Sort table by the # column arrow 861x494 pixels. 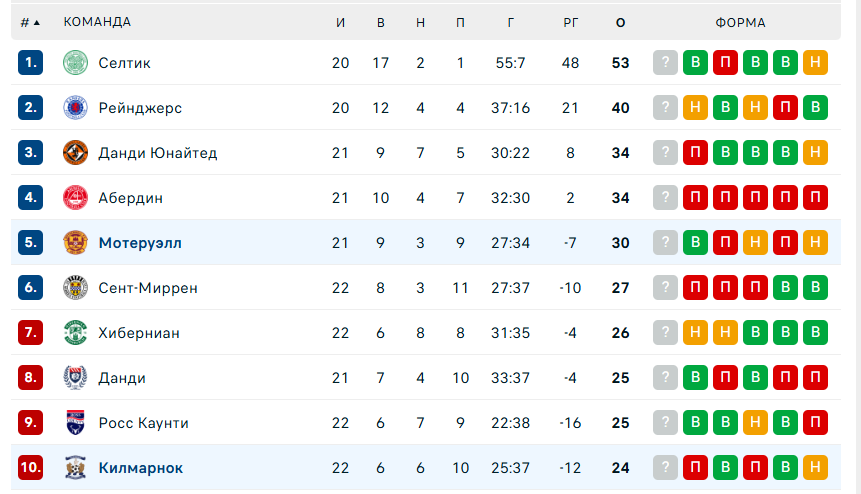click(x=37, y=22)
